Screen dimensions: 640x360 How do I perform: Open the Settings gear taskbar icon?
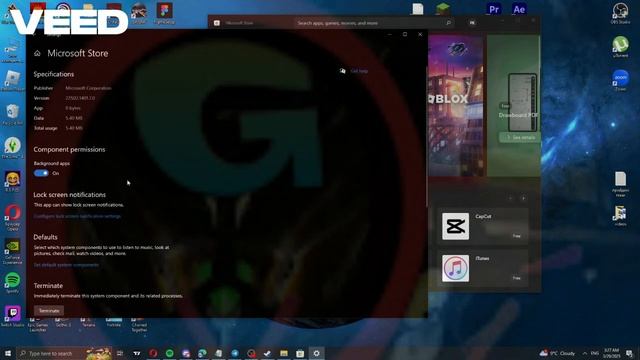(316, 353)
